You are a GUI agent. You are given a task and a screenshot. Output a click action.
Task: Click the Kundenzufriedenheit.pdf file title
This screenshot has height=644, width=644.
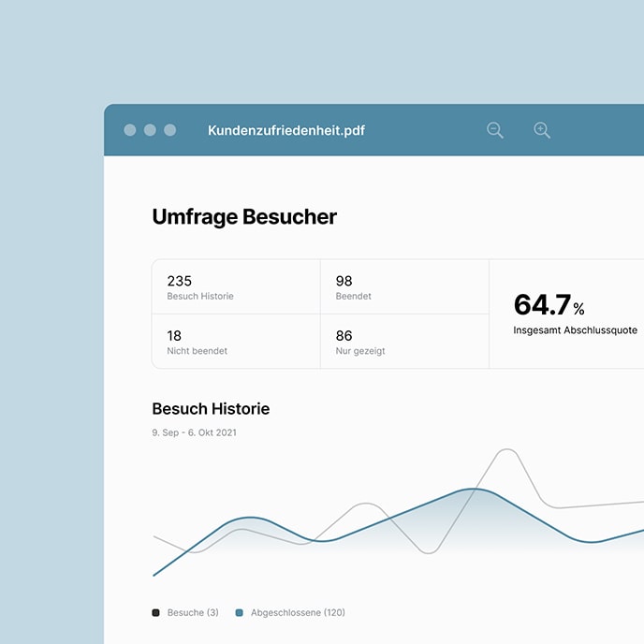pos(285,130)
